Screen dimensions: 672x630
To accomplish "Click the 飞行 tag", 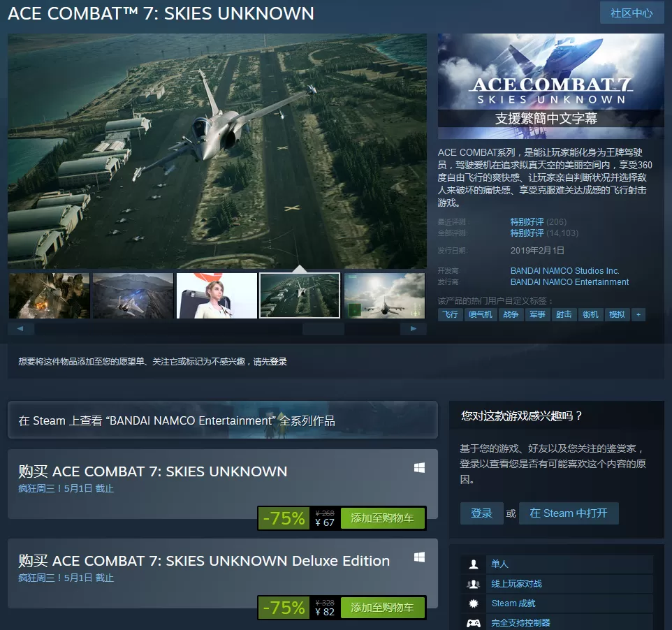I will click(x=450, y=314).
